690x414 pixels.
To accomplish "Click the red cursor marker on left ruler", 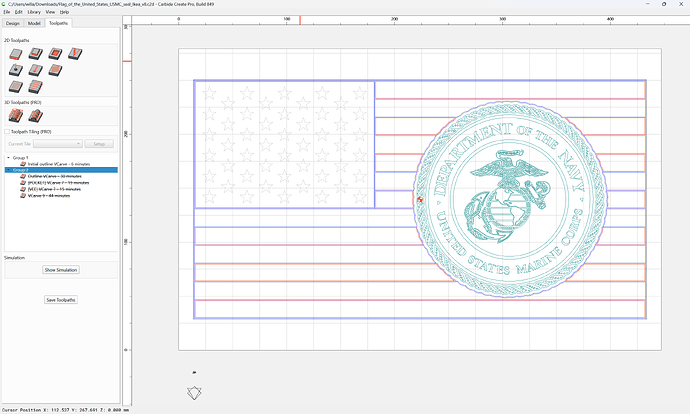I will point(127,61).
